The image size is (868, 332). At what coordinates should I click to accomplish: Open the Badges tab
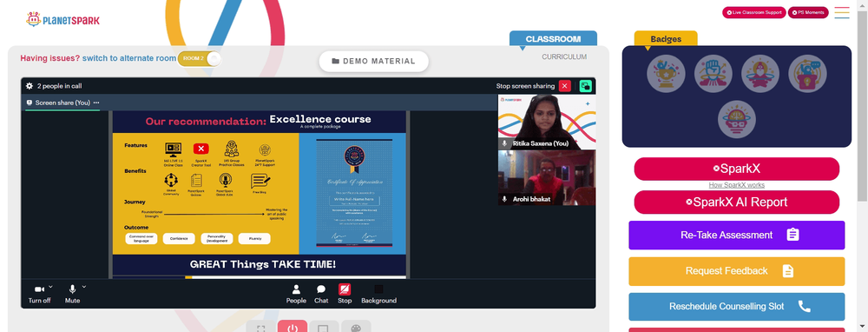[x=666, y=39]
